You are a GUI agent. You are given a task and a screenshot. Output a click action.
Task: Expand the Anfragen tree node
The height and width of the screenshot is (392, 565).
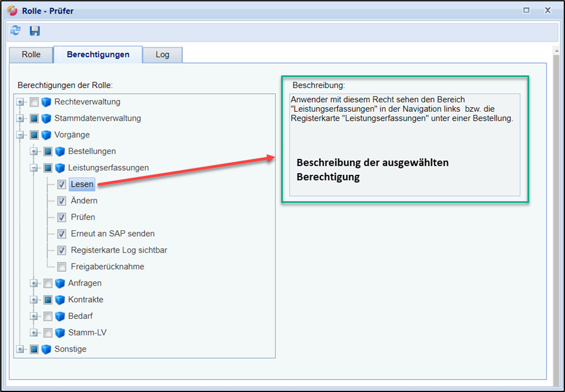(x=35, y=283)
